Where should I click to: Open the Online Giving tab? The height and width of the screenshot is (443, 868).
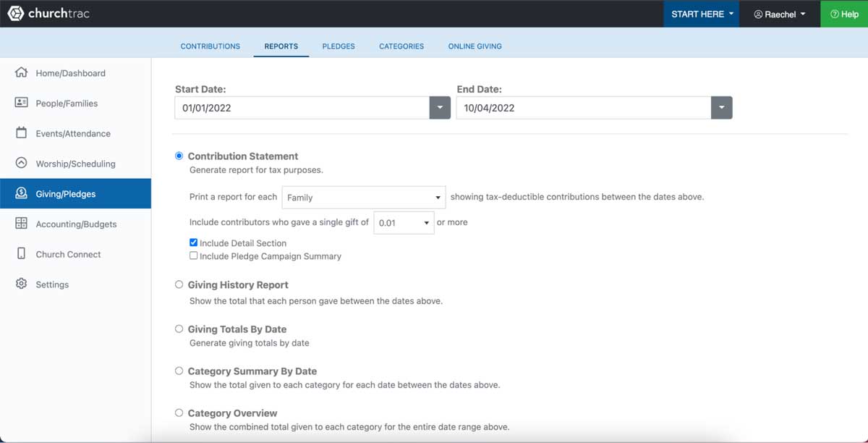pos(475,46)
